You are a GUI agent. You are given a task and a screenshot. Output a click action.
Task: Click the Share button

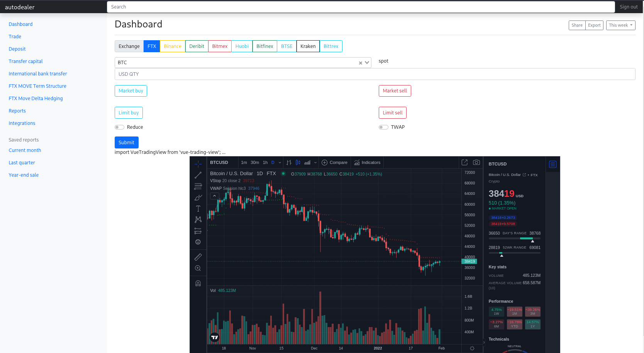[x=577, y=25]
